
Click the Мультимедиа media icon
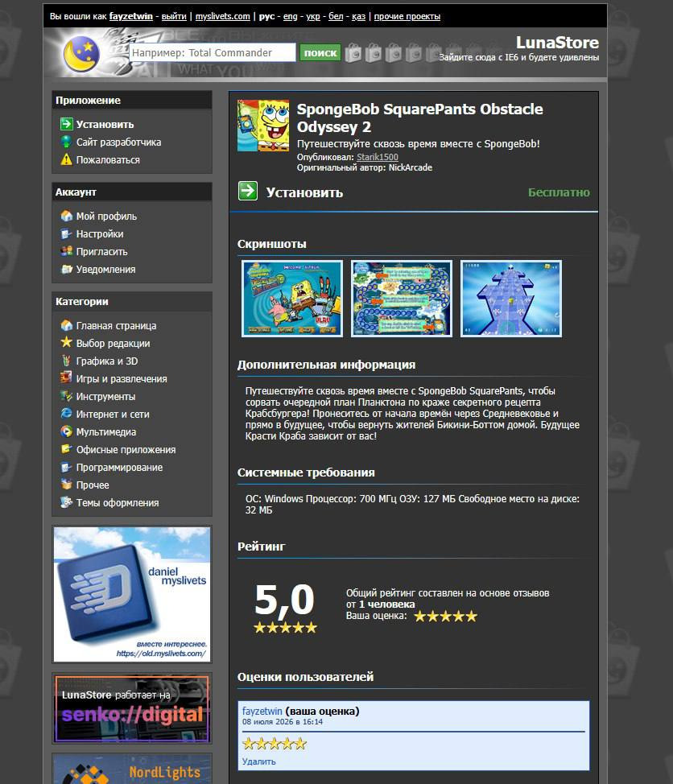pyautogui.click(x=67, y=431)
